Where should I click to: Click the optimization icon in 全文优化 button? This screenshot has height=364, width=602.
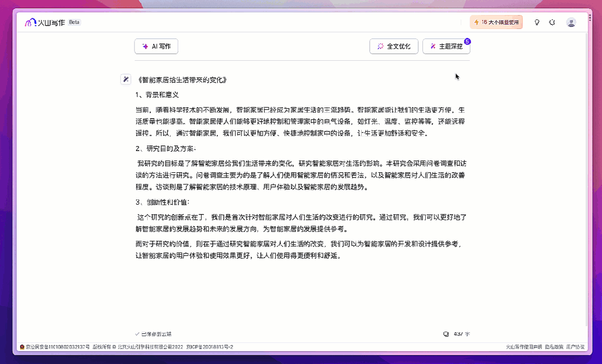(381, 46)
